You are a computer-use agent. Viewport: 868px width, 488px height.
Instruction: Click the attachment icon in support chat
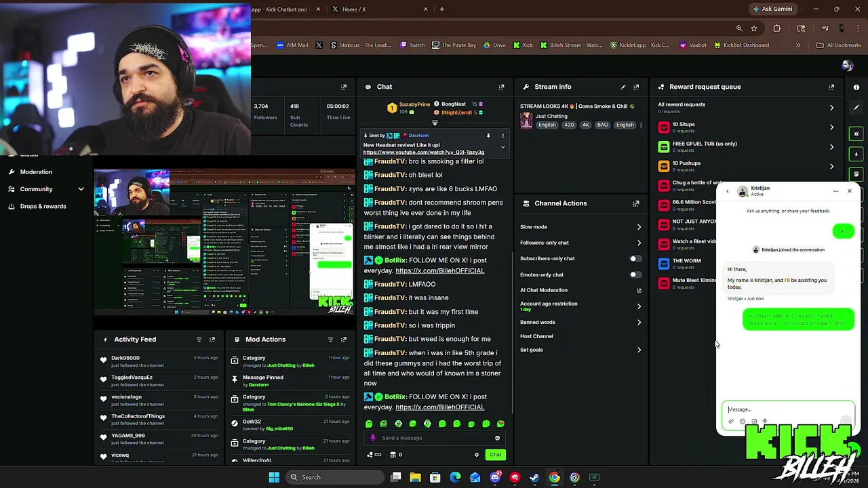point(731,422)
